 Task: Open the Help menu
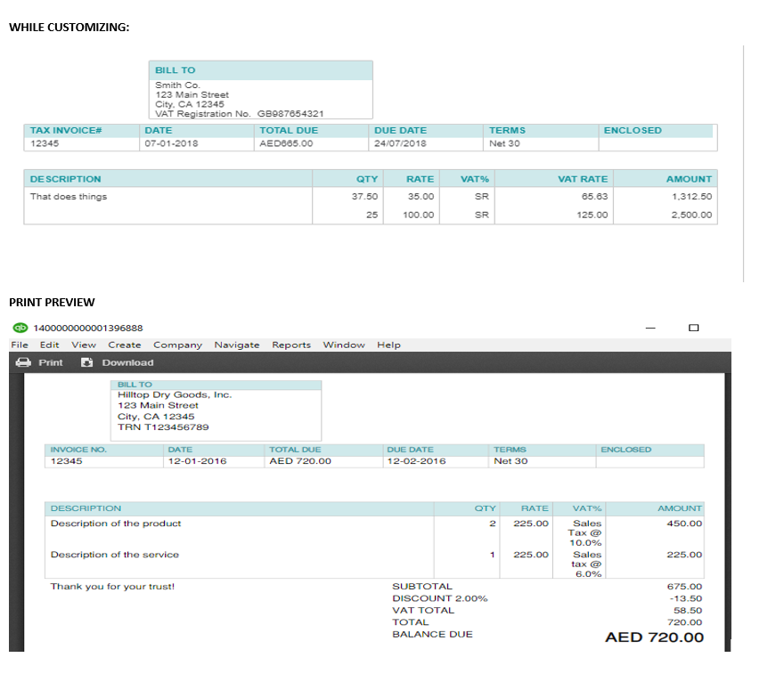(388, 345)
